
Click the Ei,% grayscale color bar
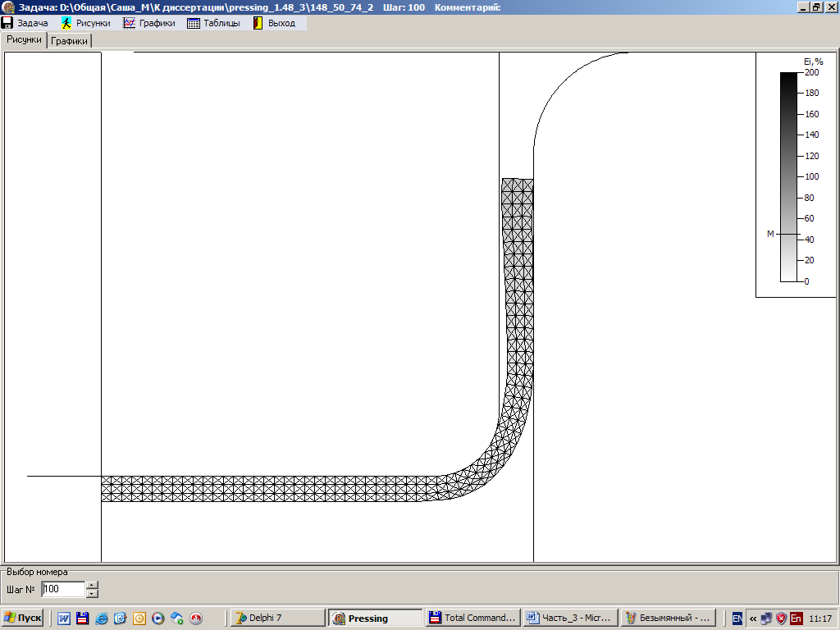coord(788,176)
